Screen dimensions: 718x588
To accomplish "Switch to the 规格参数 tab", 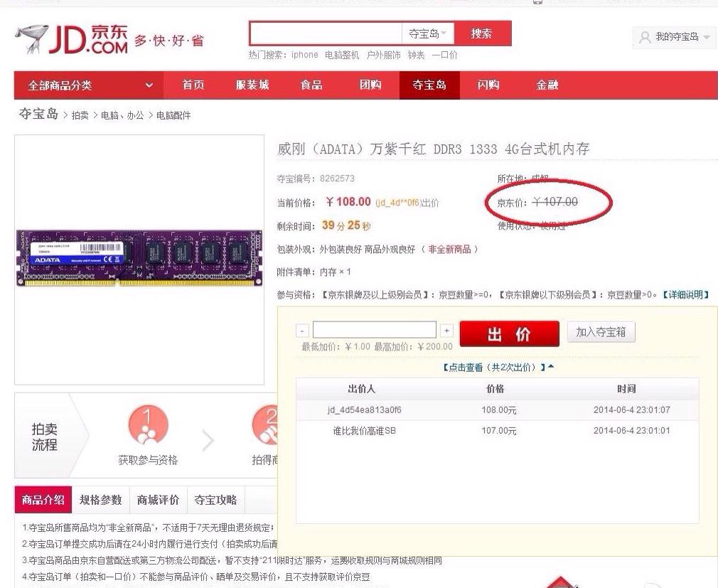I will (102, 500).
